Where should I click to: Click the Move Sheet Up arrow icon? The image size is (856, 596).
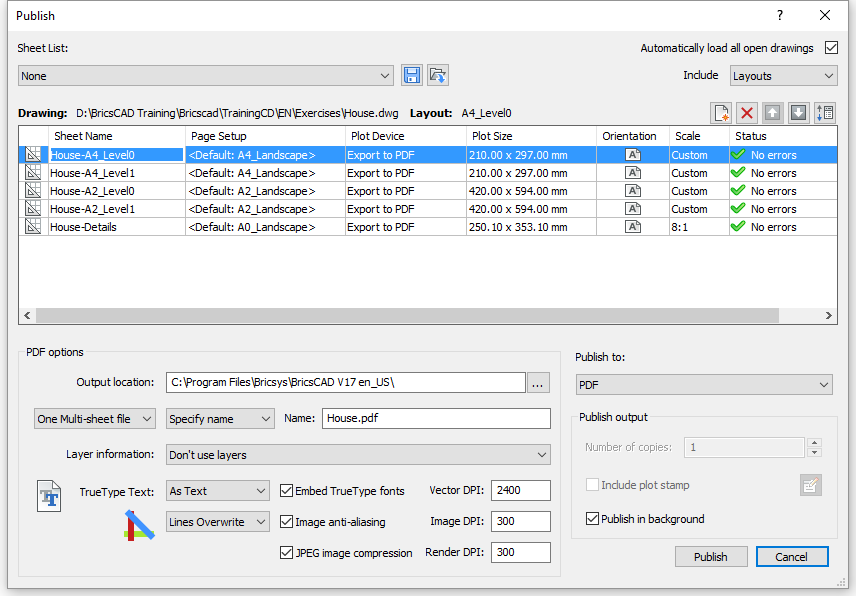pyautogui.click(x=772, y=113)
